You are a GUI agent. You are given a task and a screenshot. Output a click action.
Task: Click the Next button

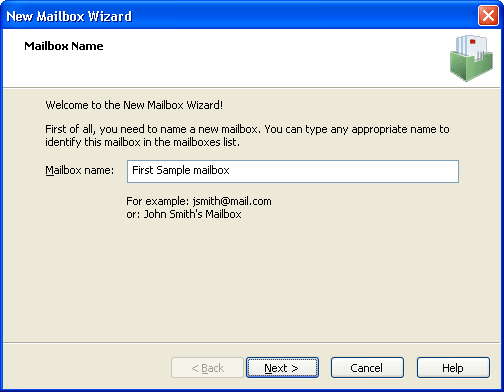(x=282, y=368)
